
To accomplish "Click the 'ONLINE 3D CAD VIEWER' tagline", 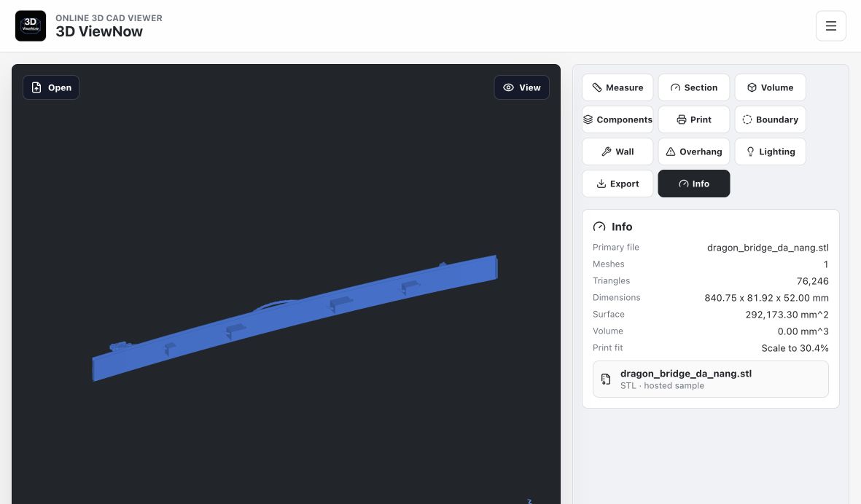I will (x=109, y=18).
